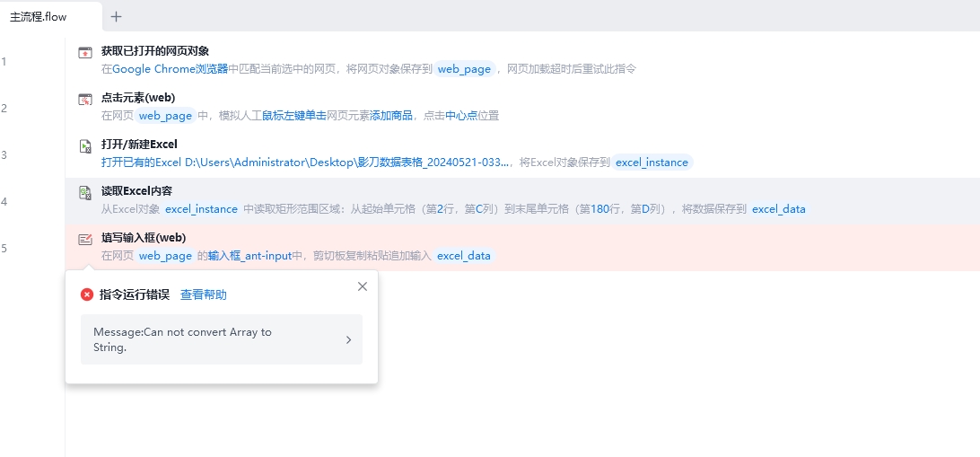Click 输入框_ant-input element in step 5
This screenshot has height=457, width=980.
point(250,256)
